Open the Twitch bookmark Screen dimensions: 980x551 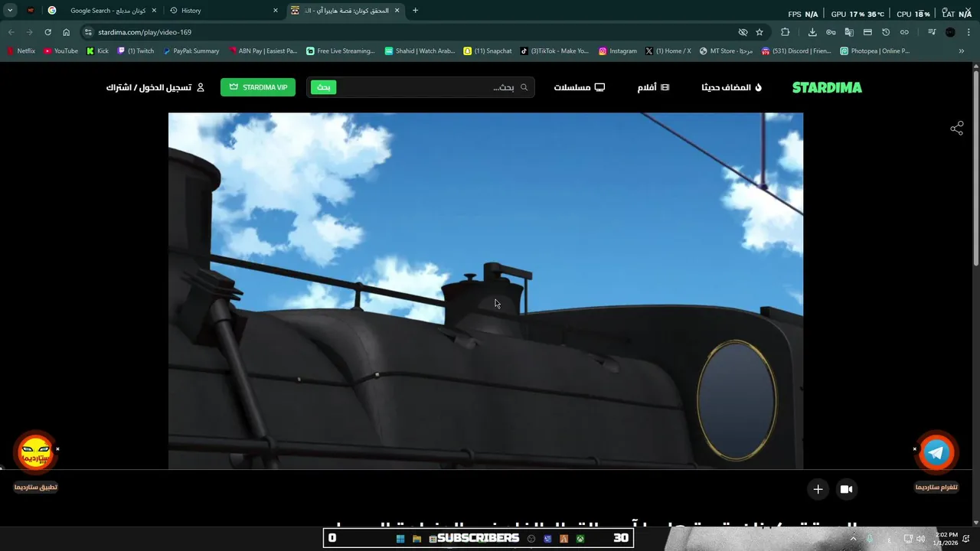point(136,51)
